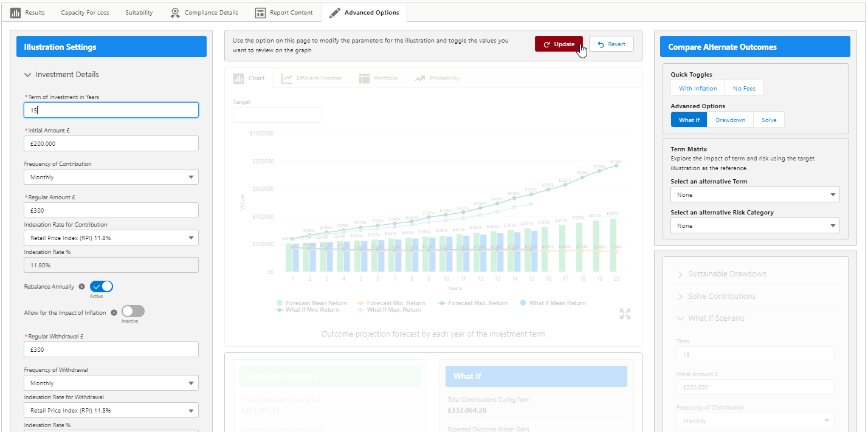Click the Rebalance Annually info icon
The width and height of the screenshot is (868, 432).
click(82, 287)
